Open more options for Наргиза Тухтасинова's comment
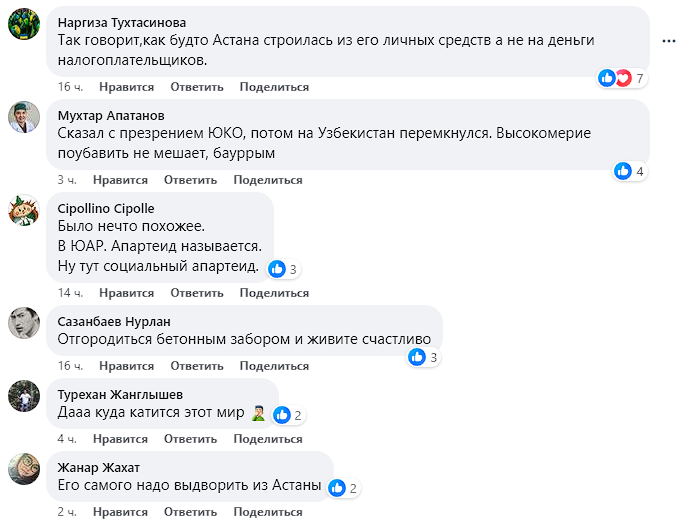This screenshot has height=522, width=679. [666, 42]
